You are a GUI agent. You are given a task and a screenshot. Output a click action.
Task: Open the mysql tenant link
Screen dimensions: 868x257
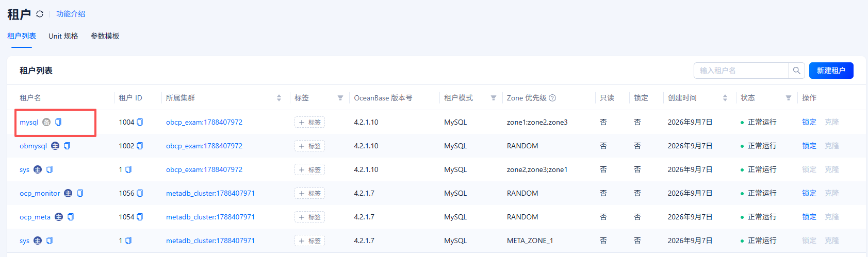pos(29,122)
